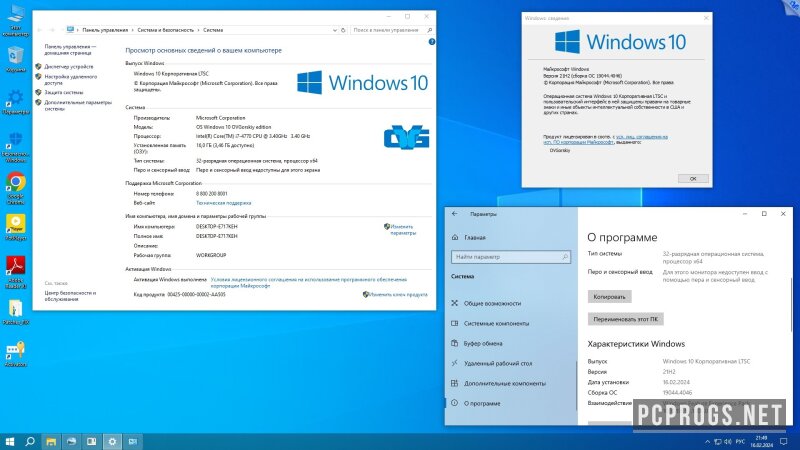The height and width of the screenshot is (450, 800).
Task: Open taskbar search magnifier
Action: click(x=30, y=441)
